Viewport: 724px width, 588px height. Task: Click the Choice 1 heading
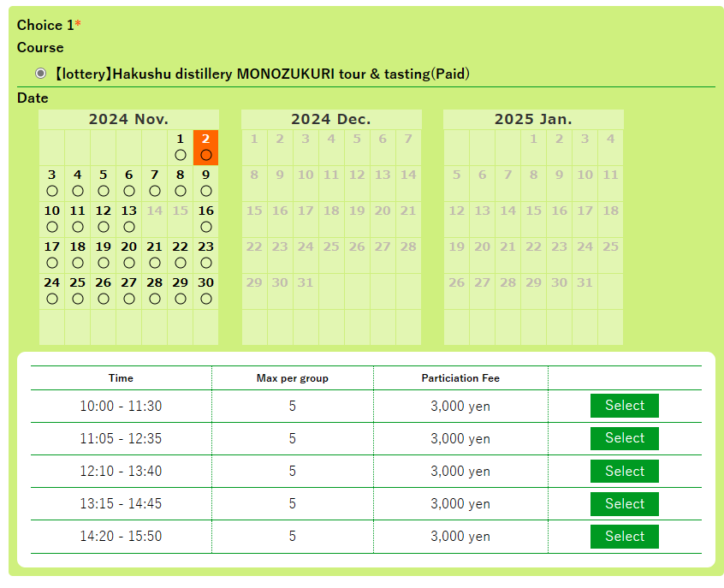tap(49, 25)
